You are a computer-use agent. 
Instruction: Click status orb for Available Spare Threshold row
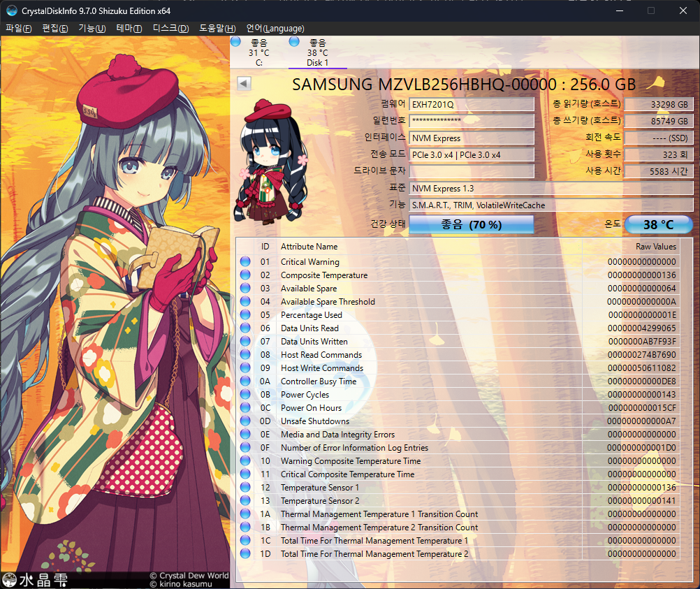[x=245, y=301]
